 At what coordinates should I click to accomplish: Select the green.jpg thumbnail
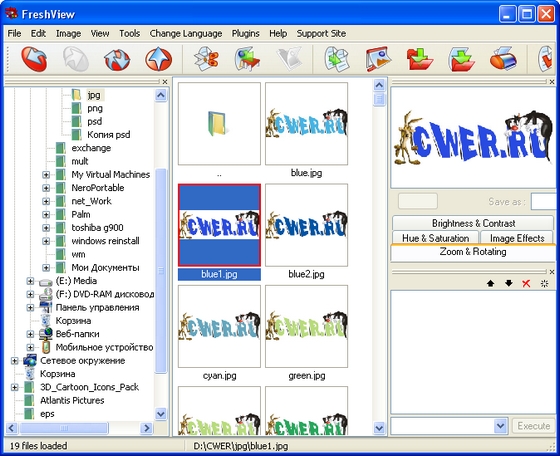[x=306, y=326]
